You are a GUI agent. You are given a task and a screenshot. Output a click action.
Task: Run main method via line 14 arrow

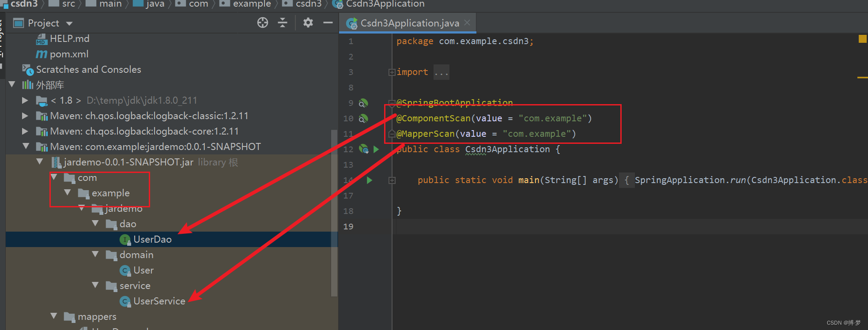pos(370,180)
